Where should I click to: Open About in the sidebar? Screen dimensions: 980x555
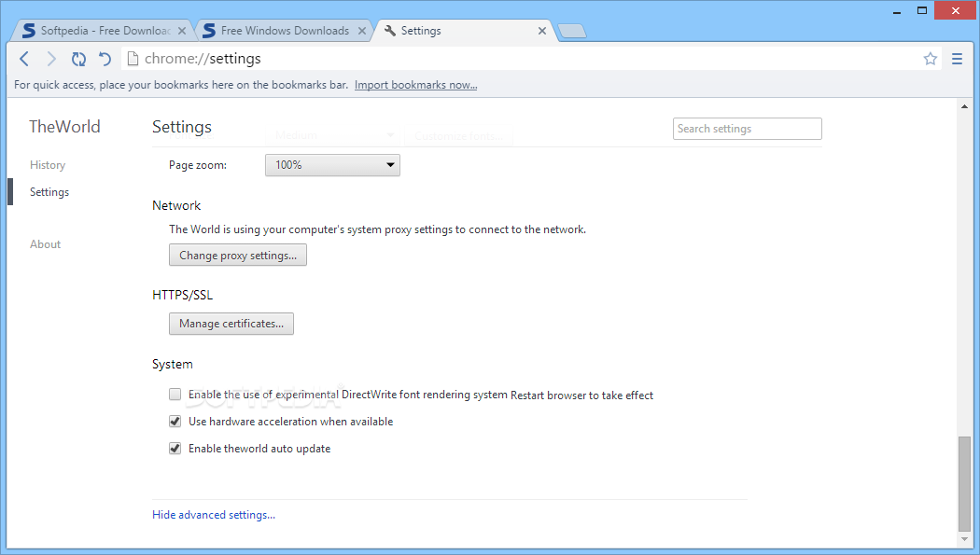45,244
